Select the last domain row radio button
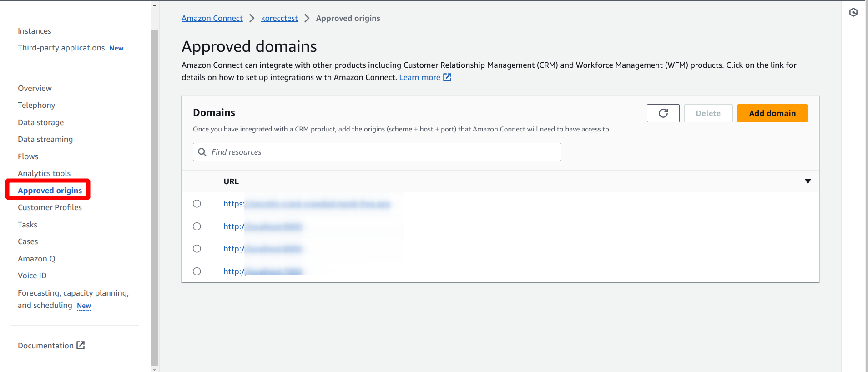868x372 pixels. [197, 271]
